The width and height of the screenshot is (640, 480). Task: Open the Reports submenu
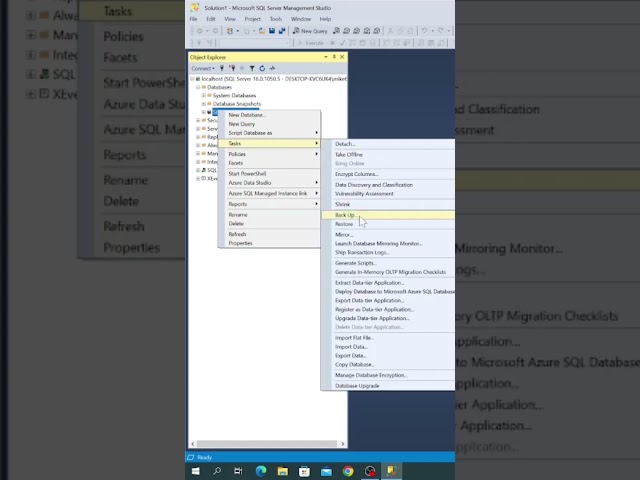point(269,204)
